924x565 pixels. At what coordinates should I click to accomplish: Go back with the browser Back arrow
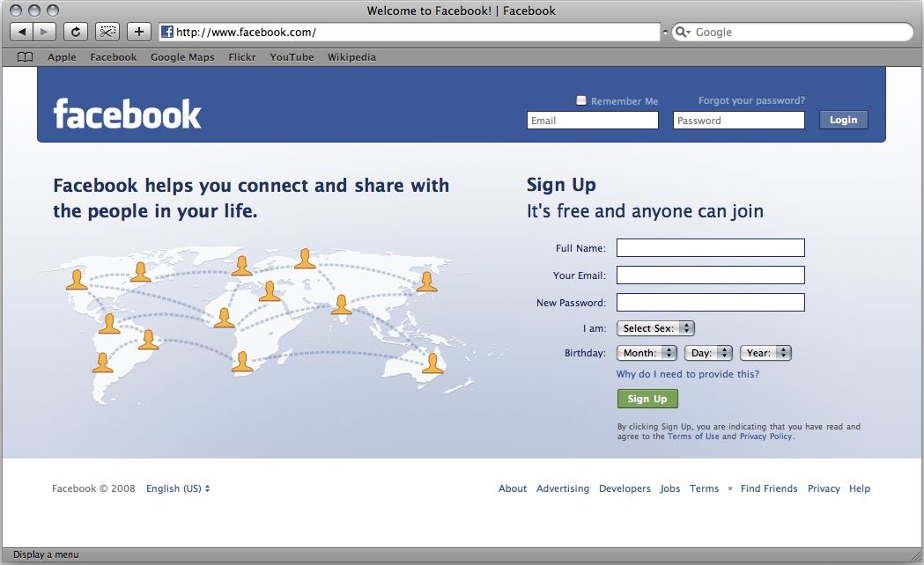22,32
